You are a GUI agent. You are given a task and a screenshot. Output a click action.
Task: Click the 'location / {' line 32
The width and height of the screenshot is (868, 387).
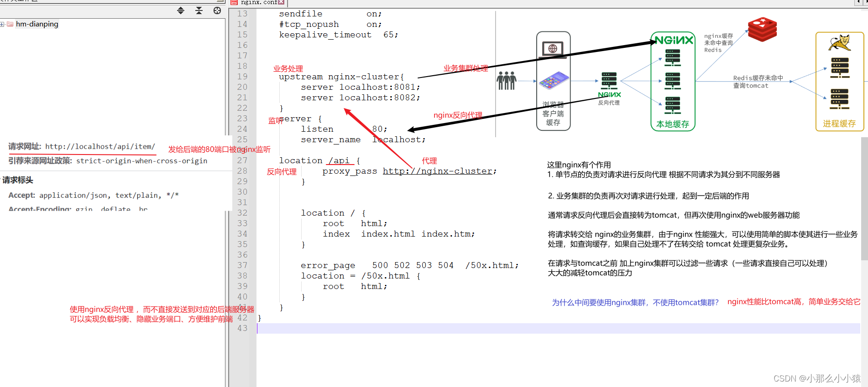pos(333,213)
